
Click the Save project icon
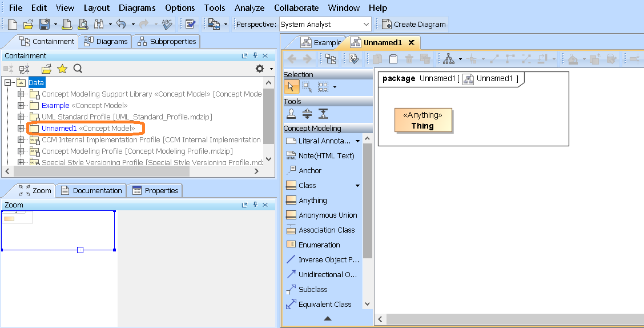click(x=44, y=24)
